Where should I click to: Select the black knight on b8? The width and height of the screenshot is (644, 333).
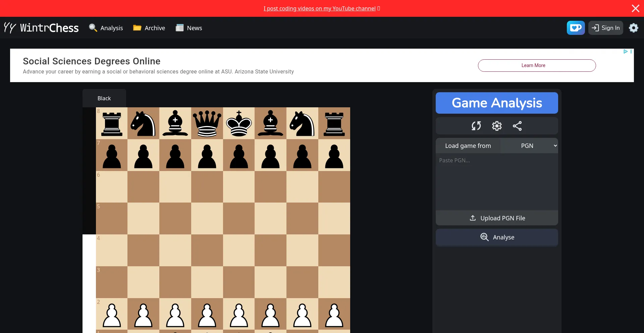pos(144,123)
